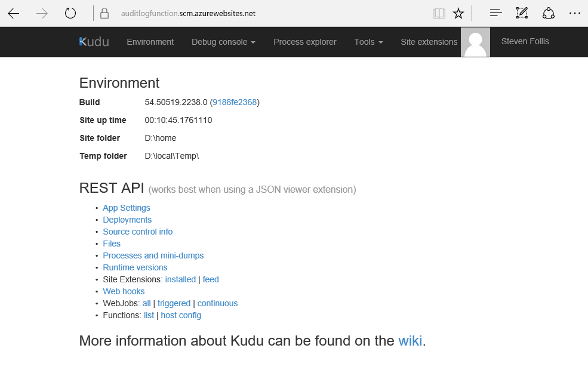Click the address bar URL field
588x382 pixels.
[x=188, y=14]
